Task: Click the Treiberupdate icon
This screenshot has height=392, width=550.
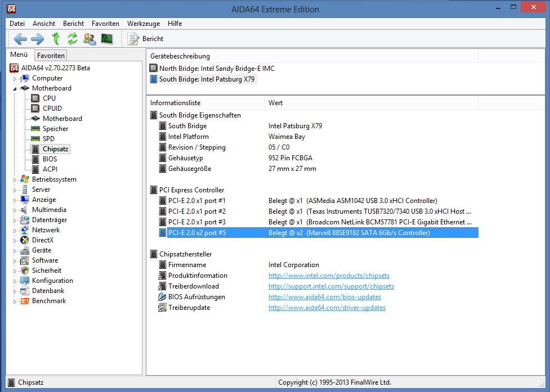Action: point(162,308)
